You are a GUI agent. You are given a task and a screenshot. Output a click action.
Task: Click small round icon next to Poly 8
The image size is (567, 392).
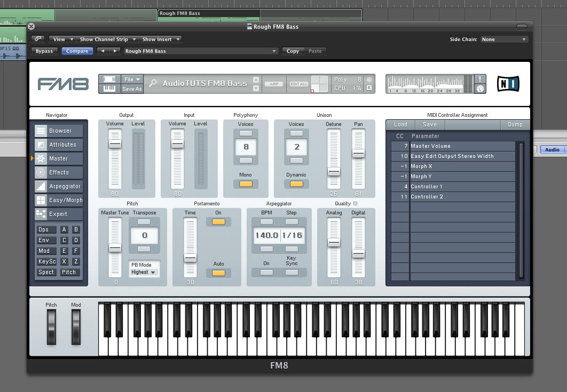tap(369, 79)
